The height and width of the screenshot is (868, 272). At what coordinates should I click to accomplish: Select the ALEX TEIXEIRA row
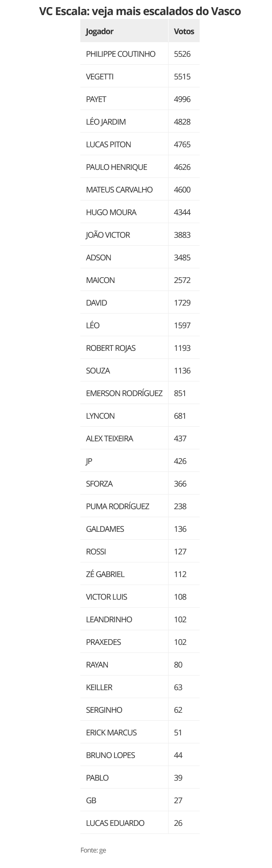pyautogui.click(x=110, y=439)
